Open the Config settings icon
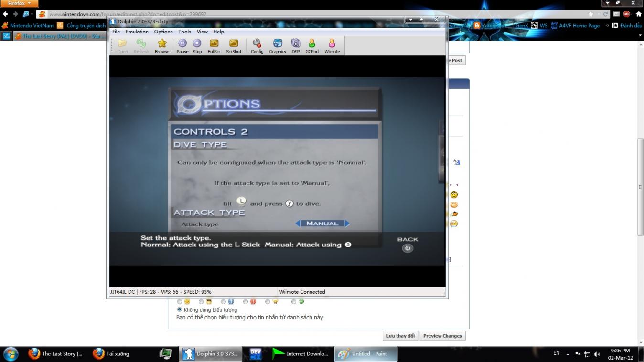The width and height of the screenshot is (644, 362). click(x=257, y=46)
